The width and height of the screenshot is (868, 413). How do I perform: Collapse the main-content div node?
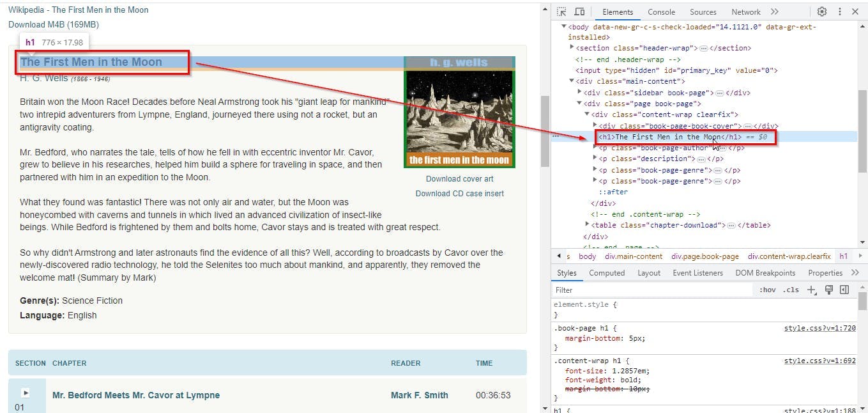[x=572, y=81]
